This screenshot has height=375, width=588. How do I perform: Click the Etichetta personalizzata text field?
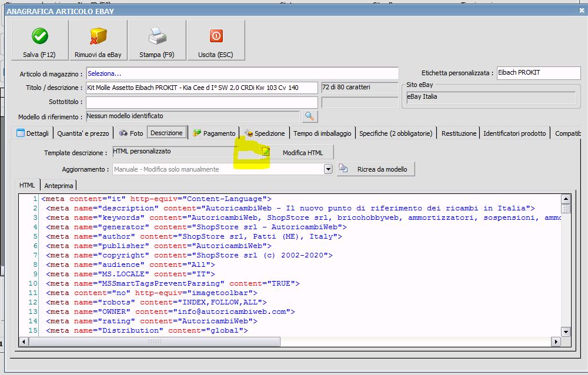(x=538, y=73)
